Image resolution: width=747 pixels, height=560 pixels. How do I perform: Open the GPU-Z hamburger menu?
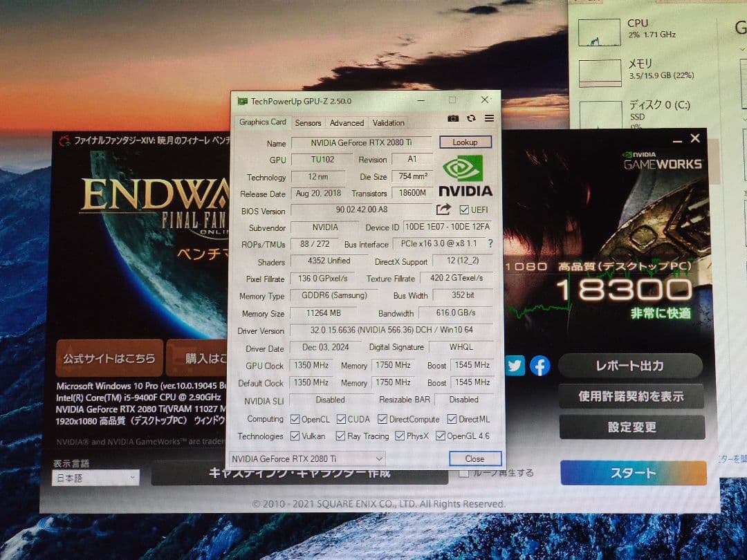click(x=489, y=118)
